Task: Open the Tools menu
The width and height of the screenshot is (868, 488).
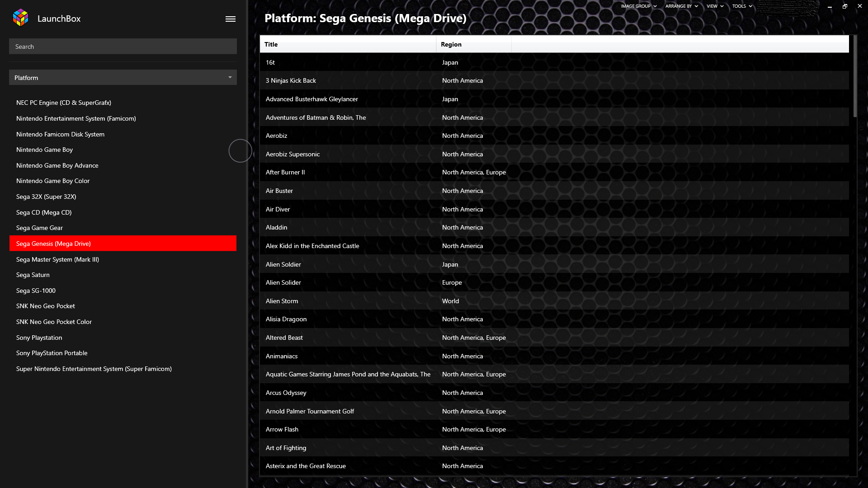Action: pos(742,6)
